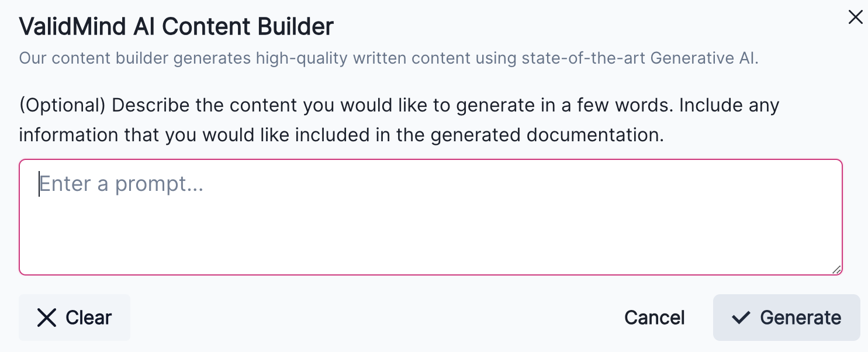
Task: Click the X icon inside Clear button
Action: pyautogui.click(x=47, y=318)
